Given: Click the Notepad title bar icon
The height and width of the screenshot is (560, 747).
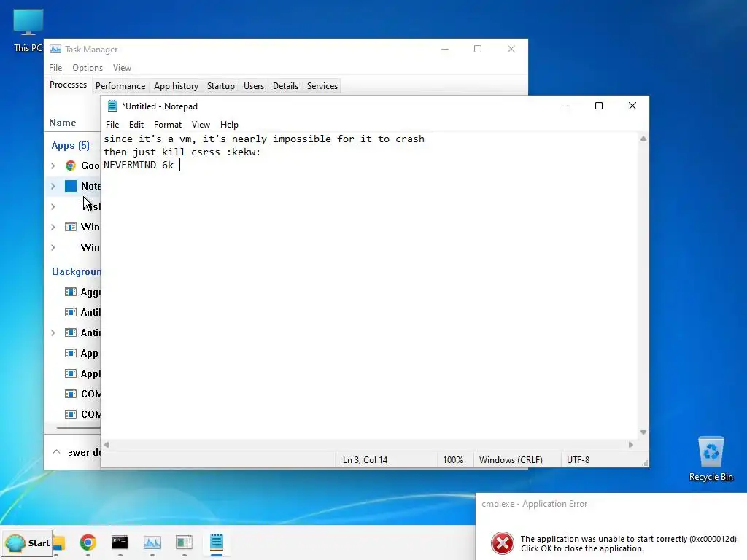Looking at the screenshot, I should tap(112, 106).
